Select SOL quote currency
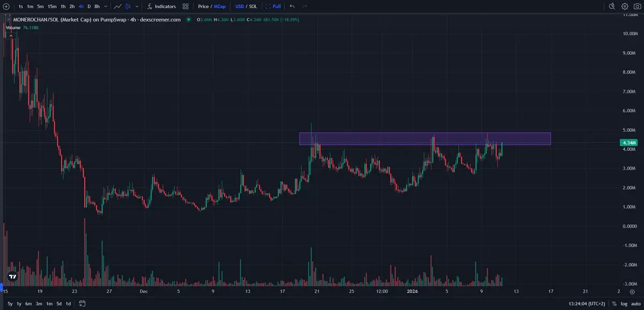This screenshot has height=310, width=644. click(x=253, y=6)
